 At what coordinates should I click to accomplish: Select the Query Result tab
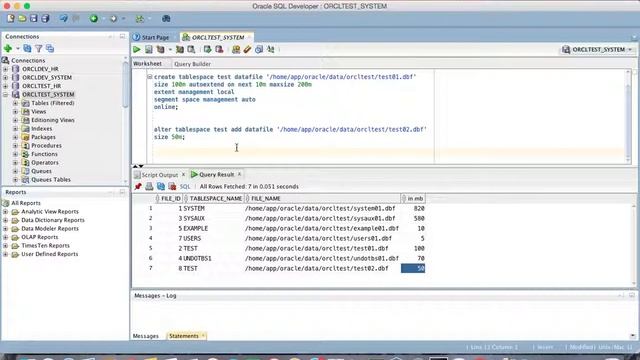216,175
